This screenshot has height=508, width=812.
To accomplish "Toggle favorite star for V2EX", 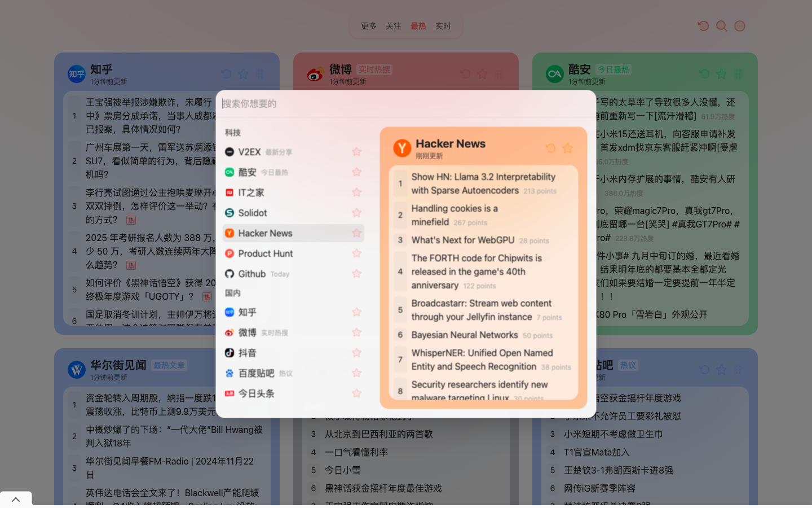I will tap(356, 152).
